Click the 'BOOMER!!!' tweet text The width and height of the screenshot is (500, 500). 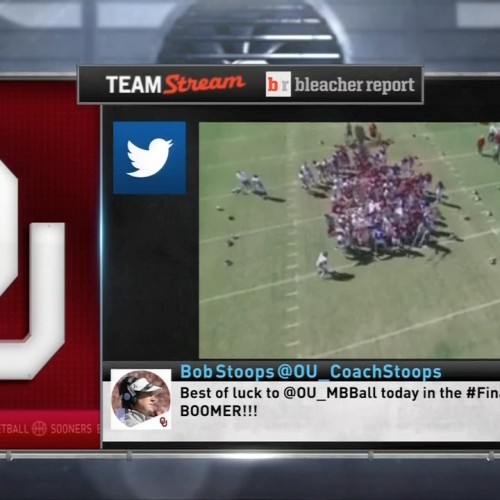tap(219, 411)
